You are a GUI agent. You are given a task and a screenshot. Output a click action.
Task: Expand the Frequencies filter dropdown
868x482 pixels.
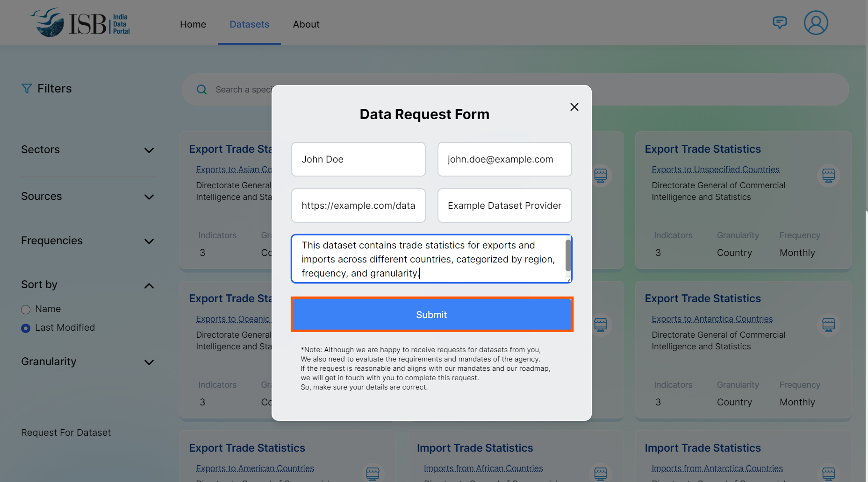(149, 241)
